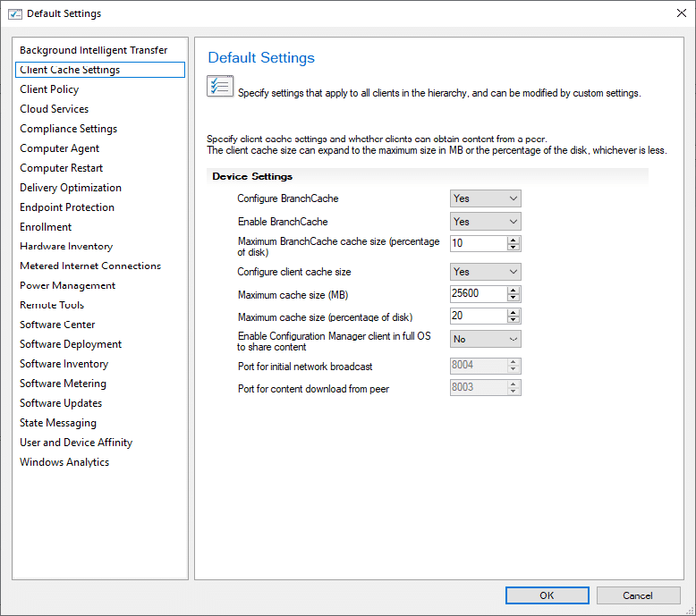This screenshot has width=696, height=616.
Task: Go to Windows Analytics settings
Action: [64, 462]
